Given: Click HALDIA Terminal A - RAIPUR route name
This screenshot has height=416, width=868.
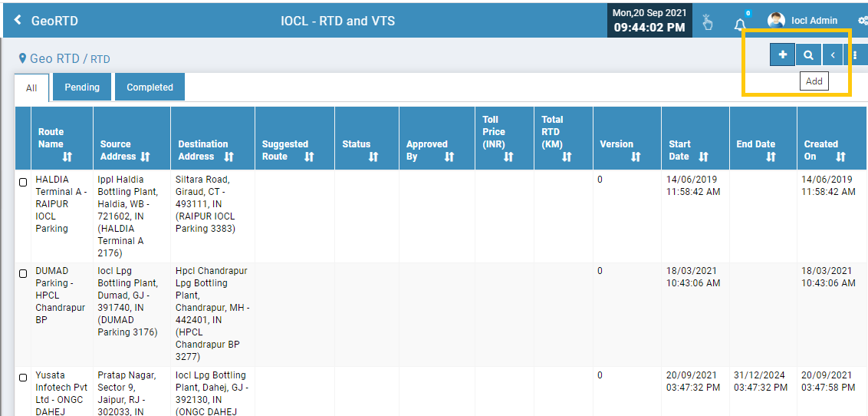Looking at the screenshot, I should (x=61, y=204).
